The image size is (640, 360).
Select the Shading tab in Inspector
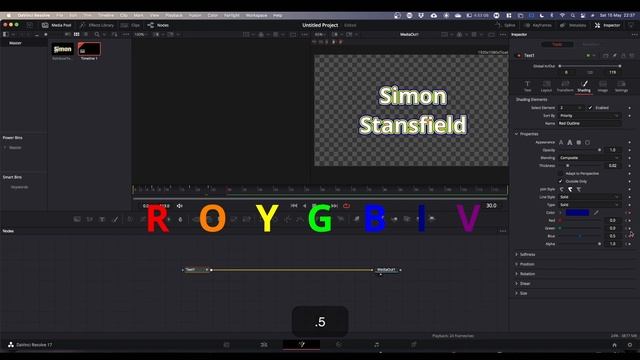(x=584, y=86)
